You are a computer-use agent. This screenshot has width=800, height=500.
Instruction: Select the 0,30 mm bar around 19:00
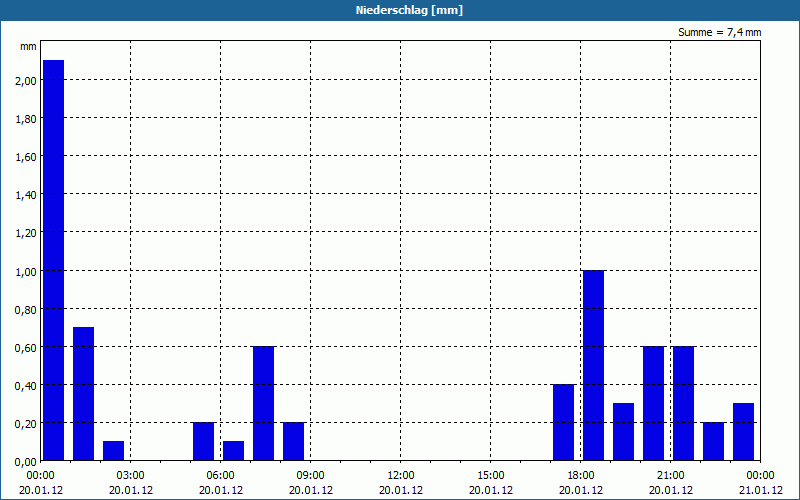623,432
